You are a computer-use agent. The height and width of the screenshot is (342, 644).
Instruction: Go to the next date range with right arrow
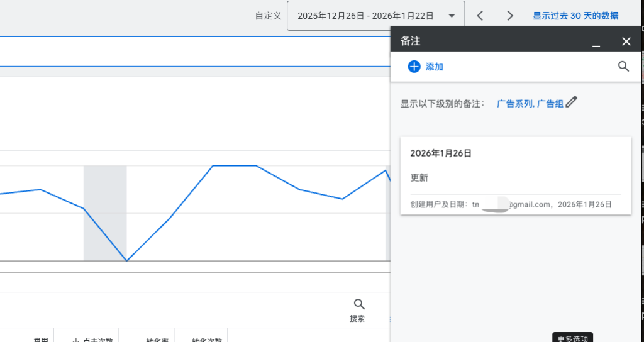pyautogui.click(x=510, y=16)
